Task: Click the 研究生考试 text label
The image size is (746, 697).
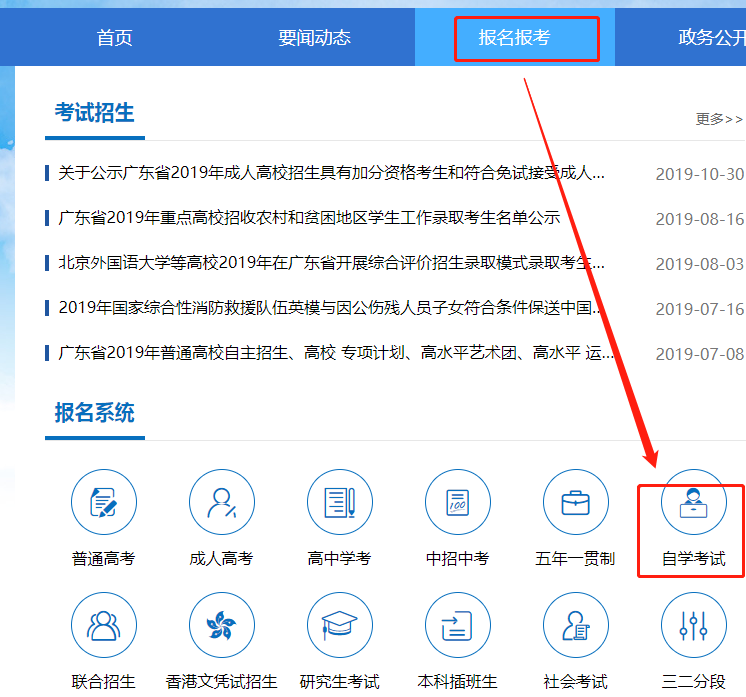Action: 340,682
